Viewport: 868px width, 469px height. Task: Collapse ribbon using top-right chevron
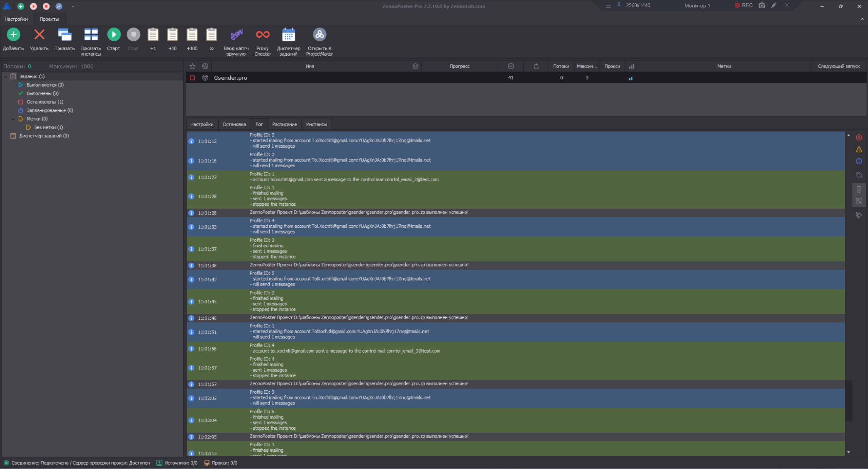(862, 19)
